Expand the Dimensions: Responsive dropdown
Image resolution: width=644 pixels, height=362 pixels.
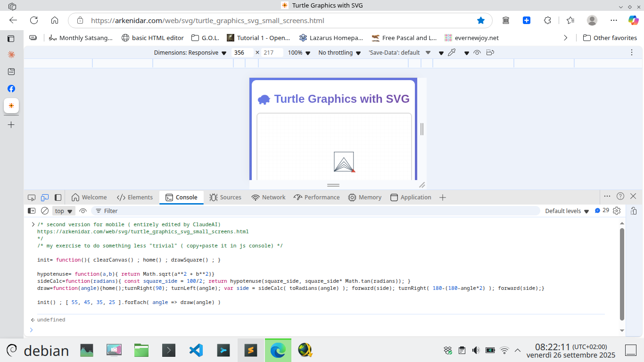point(190,53)
